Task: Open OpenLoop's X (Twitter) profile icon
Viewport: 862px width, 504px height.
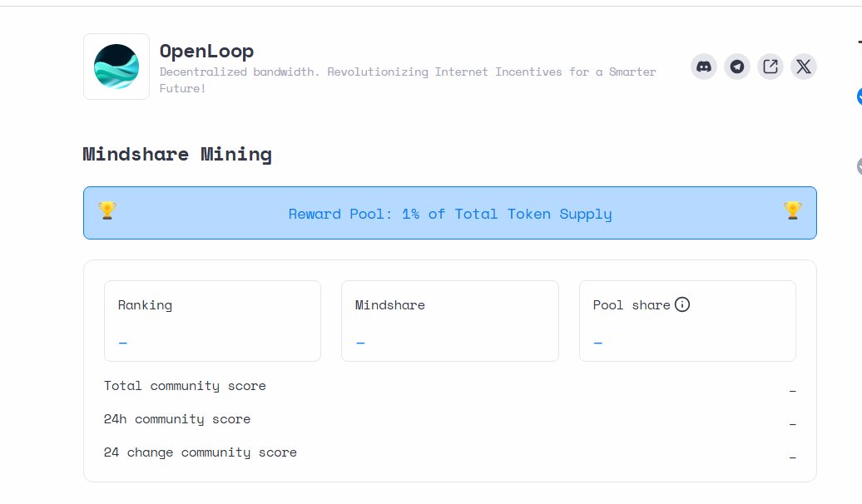Action: click(x=803, y=67)
